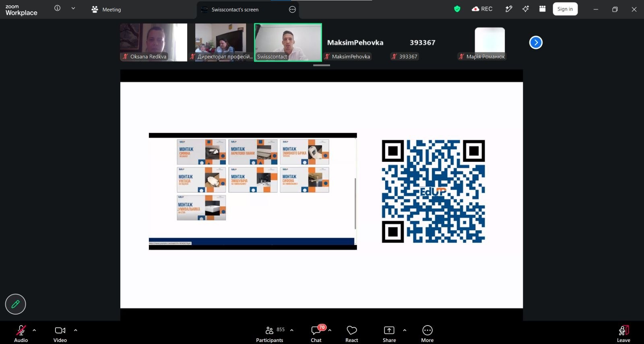Click the green annotation pen circle
The image size is (644, 344).
tap(15, 304)
